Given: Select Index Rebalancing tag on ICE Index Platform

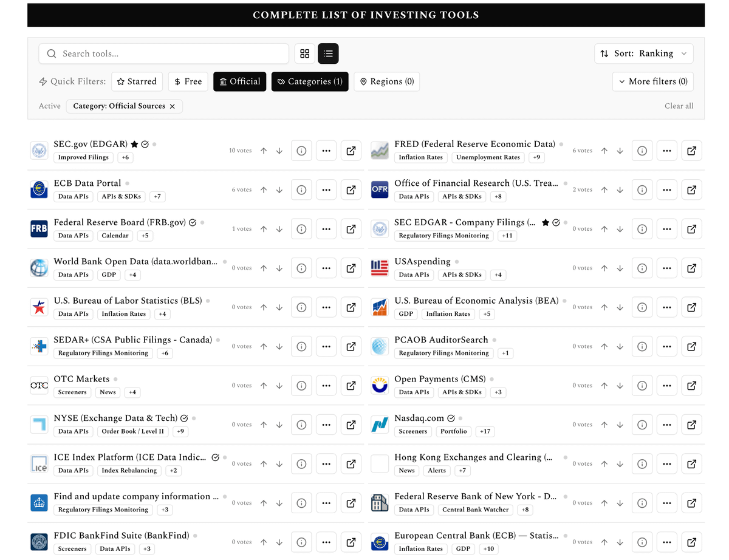Looking at the screenshot, I should [129, 471].
